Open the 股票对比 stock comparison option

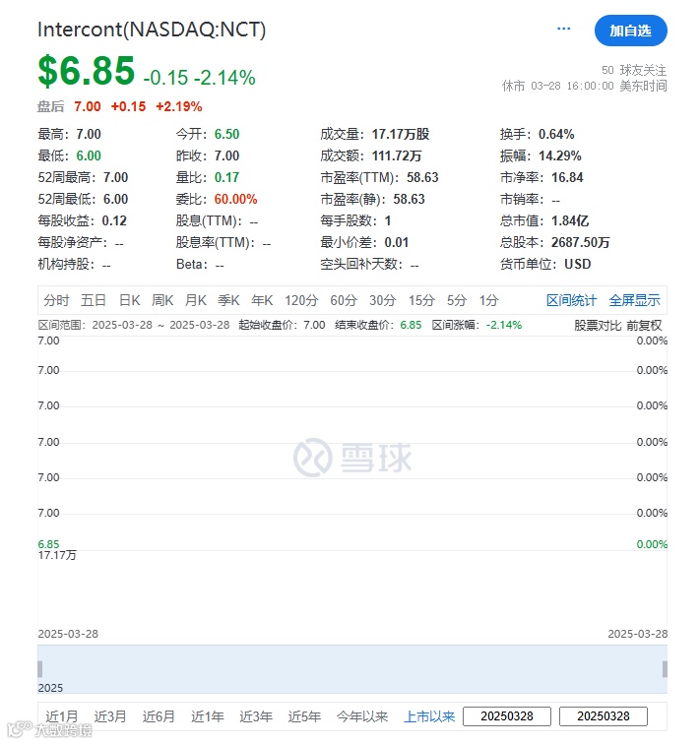[x=598, y=325]
